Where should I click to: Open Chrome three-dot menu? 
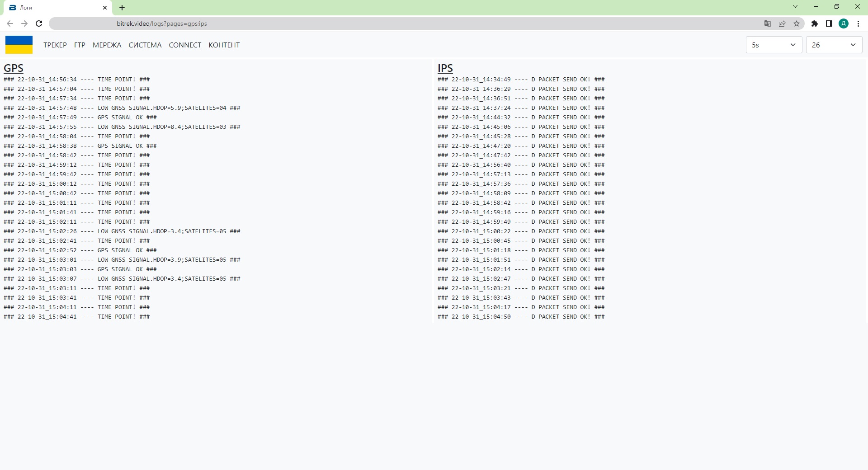[858, 23]
